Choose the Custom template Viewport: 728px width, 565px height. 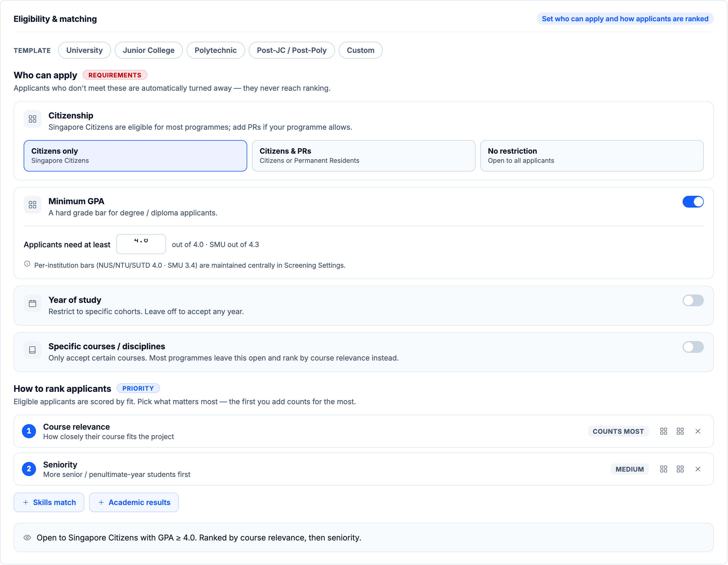(x=361, y=50)
